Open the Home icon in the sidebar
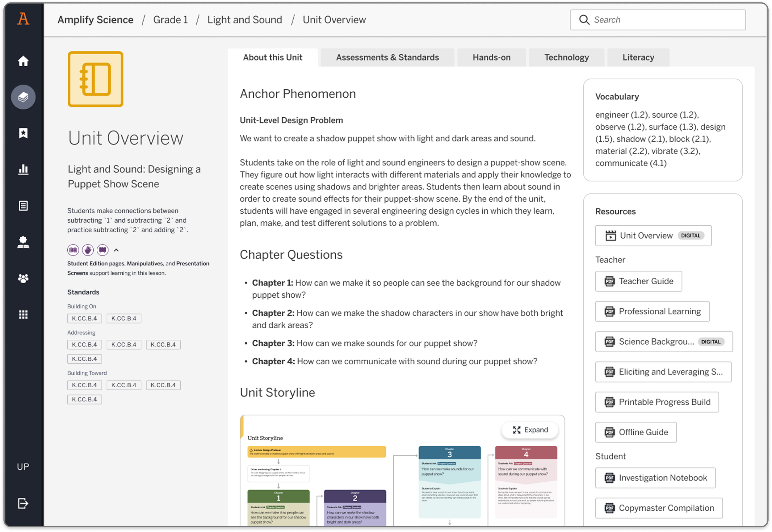The height and width of the screenshot is (532, 772). (x=23, y=61)
